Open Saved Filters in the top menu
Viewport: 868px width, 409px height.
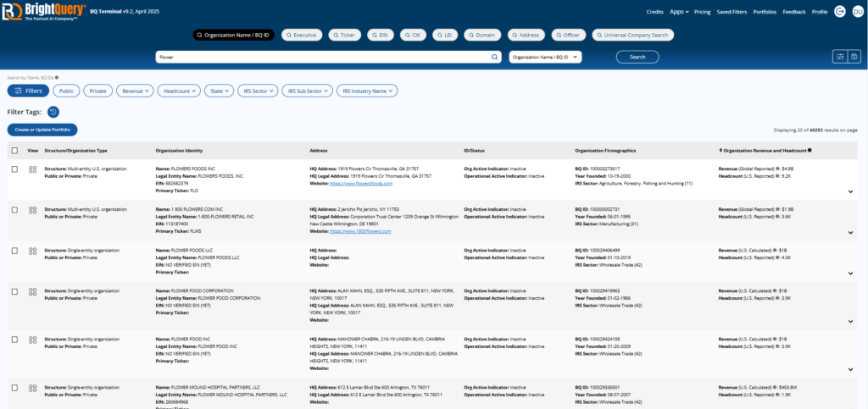[x=732, y=12]
